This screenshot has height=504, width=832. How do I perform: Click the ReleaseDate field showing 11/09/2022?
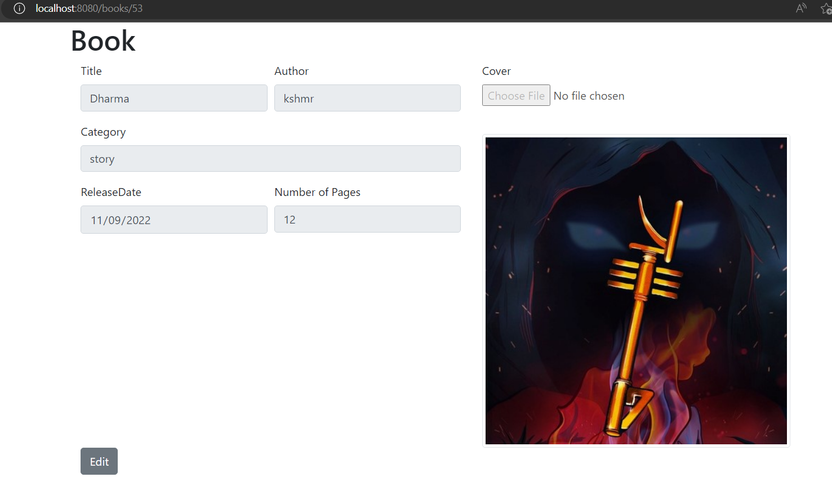[174, 220]
